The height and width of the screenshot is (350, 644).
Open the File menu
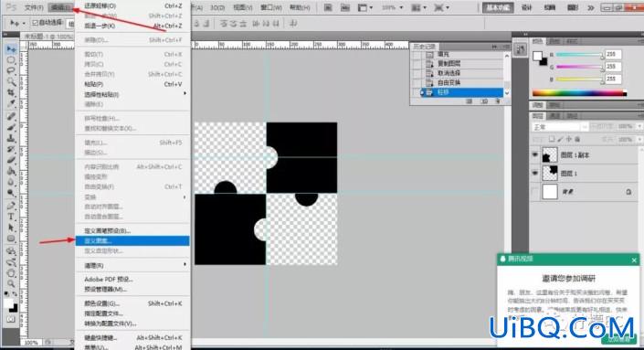point(34,7)
